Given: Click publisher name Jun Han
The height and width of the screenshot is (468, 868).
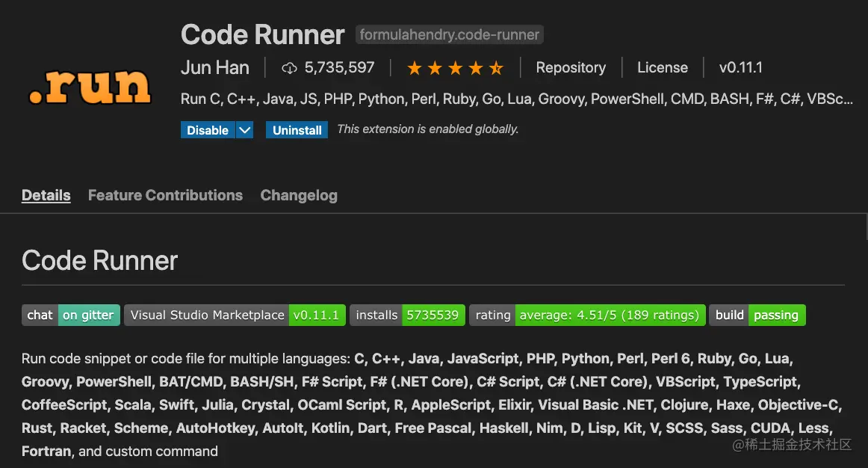Looking at the screenshot, I should point(215,67).
